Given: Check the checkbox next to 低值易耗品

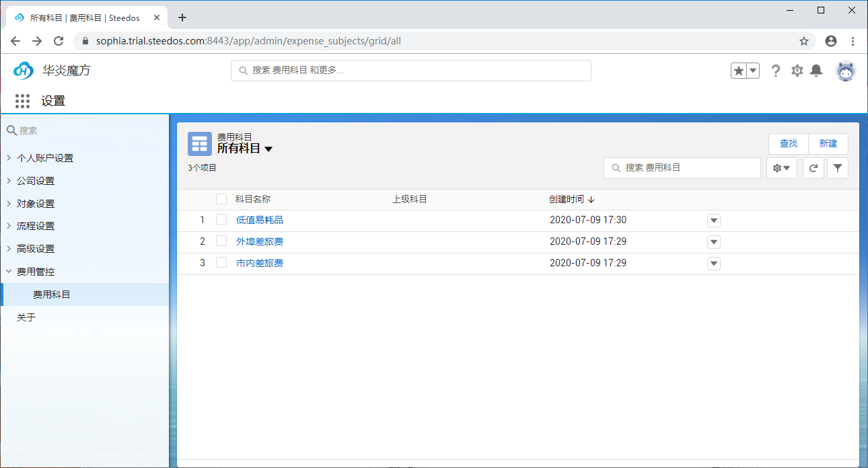Looking at the screenshot, I should pos(221,220).
